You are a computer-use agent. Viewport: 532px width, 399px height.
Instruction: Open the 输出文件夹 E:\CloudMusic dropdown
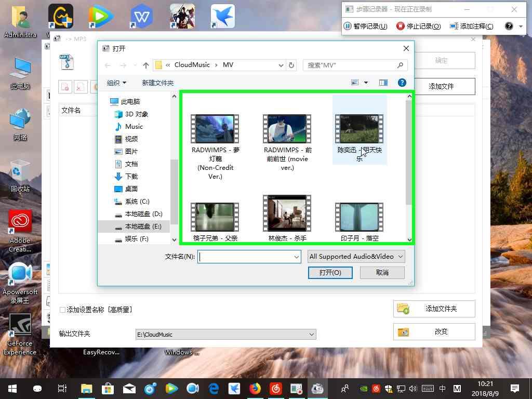coord(311,334)
